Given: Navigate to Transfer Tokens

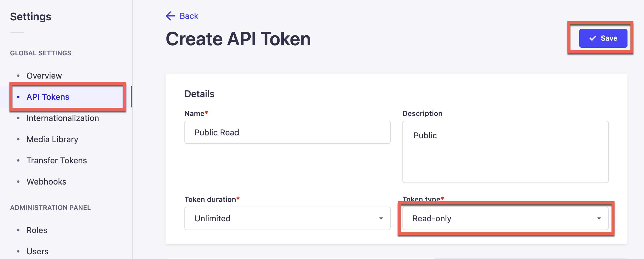Looking at the screenshot, I should pyautogui.click(x=57, y=160).
